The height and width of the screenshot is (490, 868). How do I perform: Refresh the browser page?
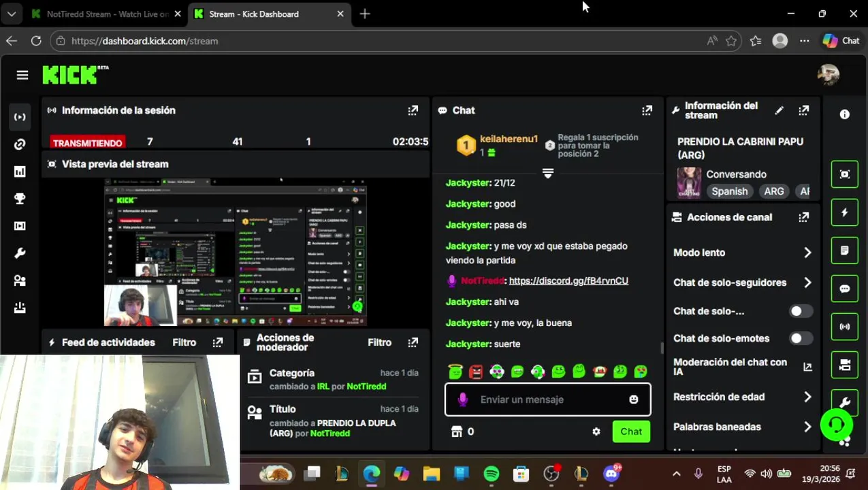pyautogui.click(x=36, y=41)
